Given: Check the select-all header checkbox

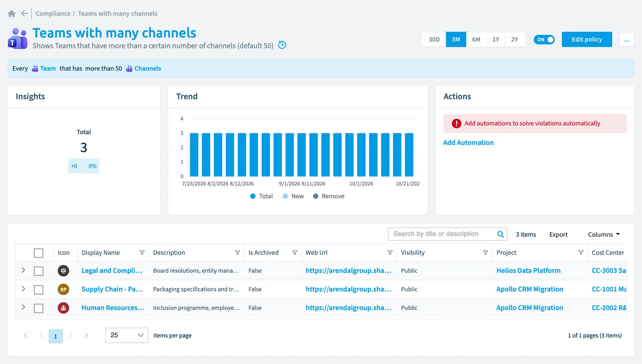Looking at the screenshot, I should point(39,253).
